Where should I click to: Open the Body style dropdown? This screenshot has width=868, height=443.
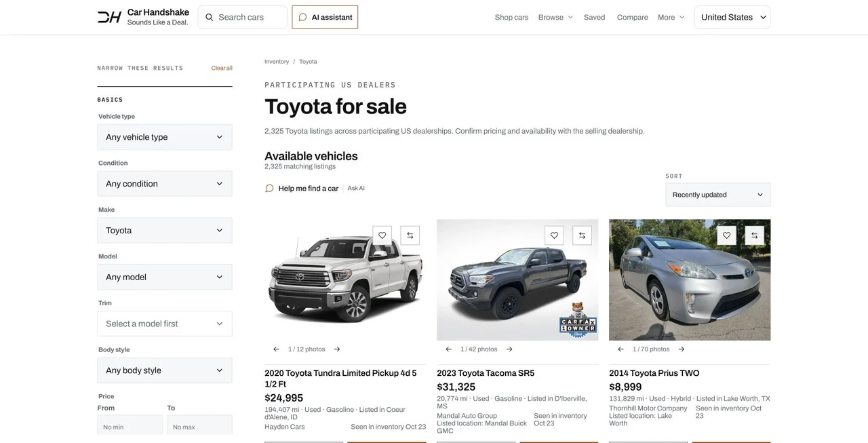(x=165, y=370)
